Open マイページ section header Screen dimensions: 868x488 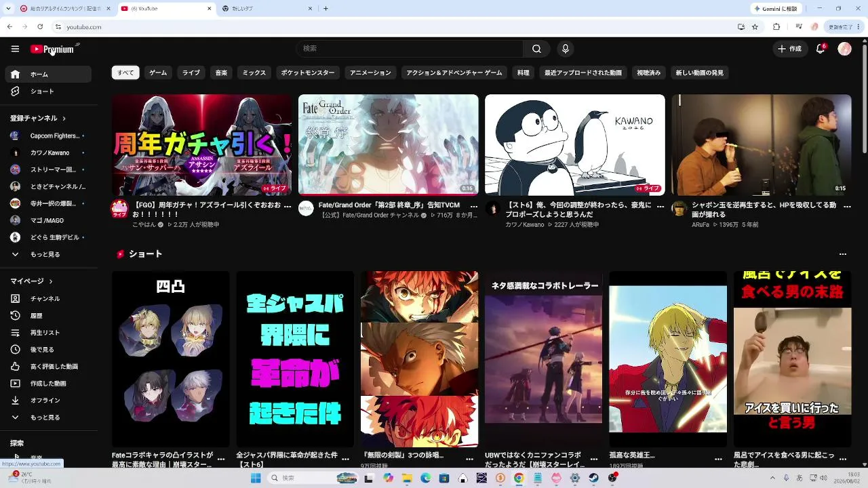31,281
